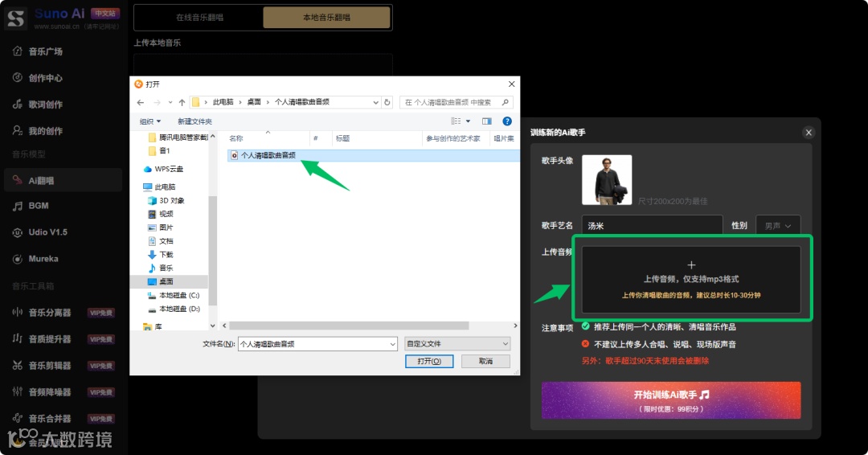
Task: Select 本地磁盘 (D:) drive
Action: 174,309
